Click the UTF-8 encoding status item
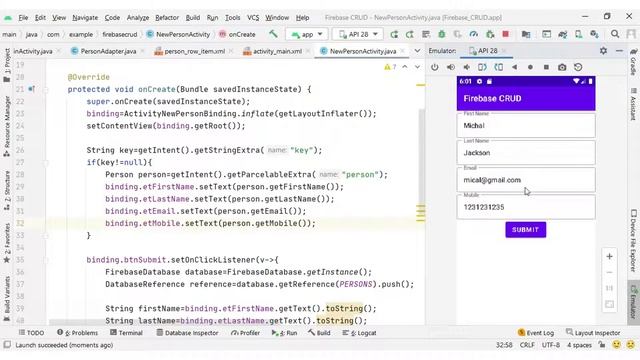 pos(550,345)
